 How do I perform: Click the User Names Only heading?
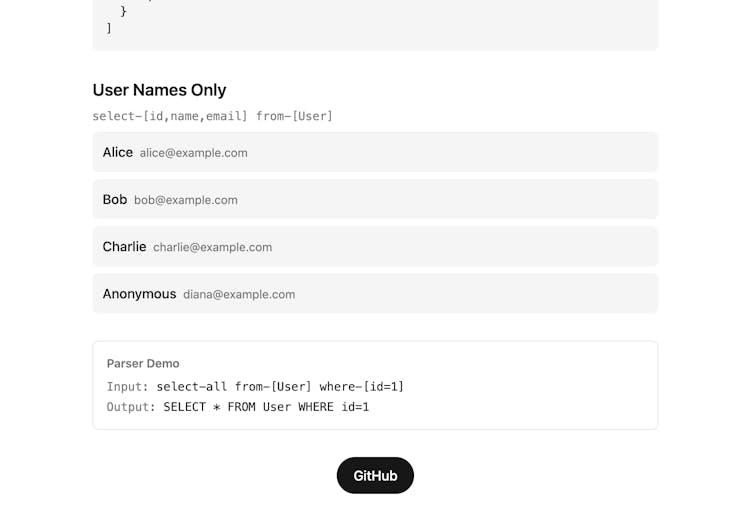(159, 90)
